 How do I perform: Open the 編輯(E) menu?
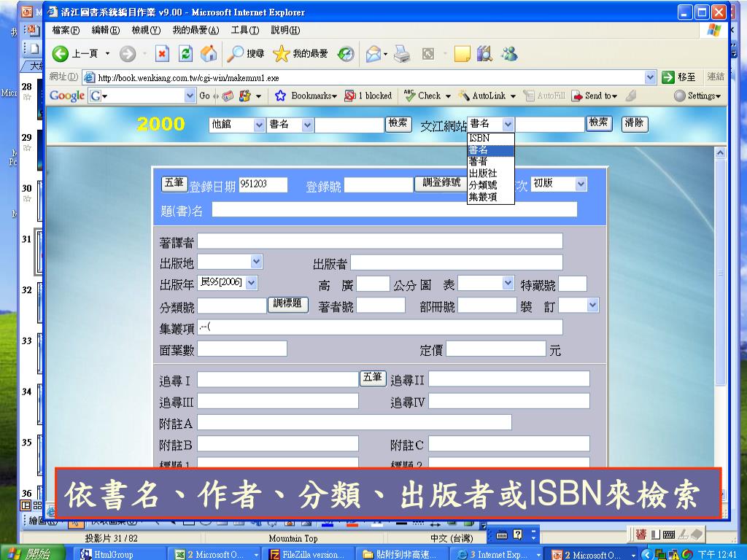point(105,31)
